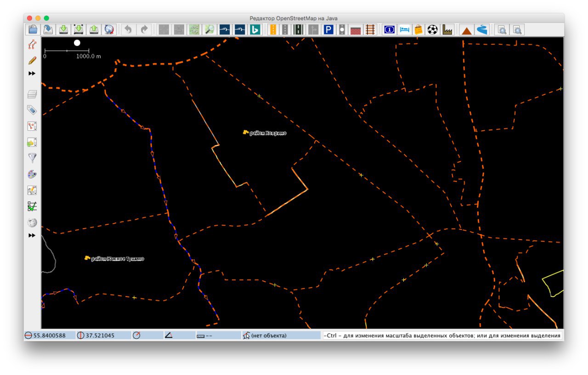The height and width of the screenshot is (375, 588).
Task: Redo the last undone action
Action: 144,30
